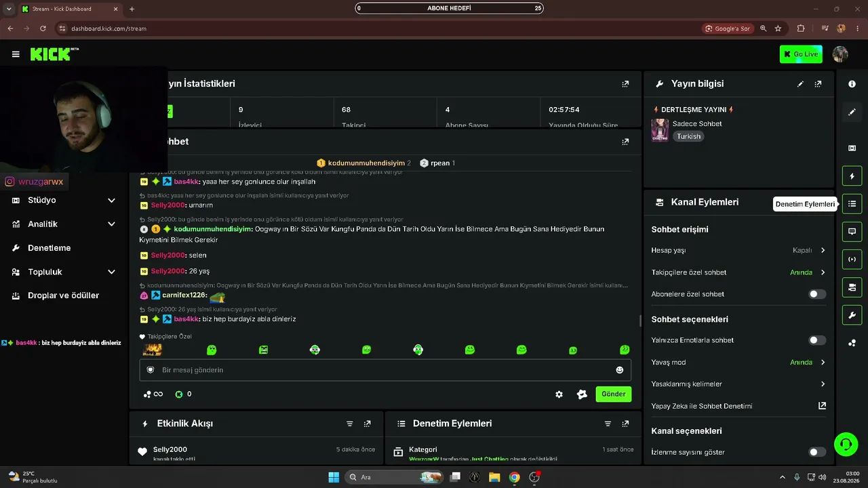This screenshot has height=488, width=868.
Task: Open Chrome from the taskbar
Action: 515,477
